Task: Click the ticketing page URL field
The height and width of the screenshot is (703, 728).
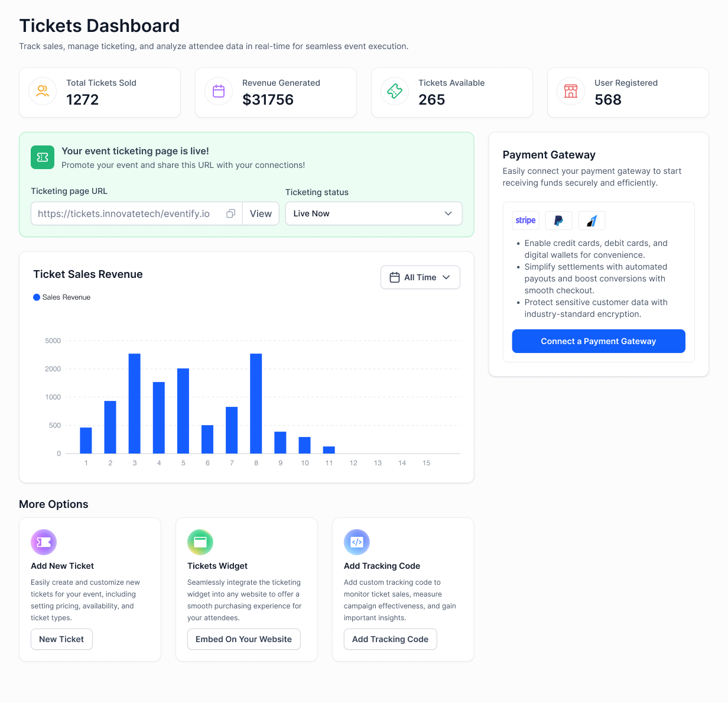Action: click(x=136, y=213)
